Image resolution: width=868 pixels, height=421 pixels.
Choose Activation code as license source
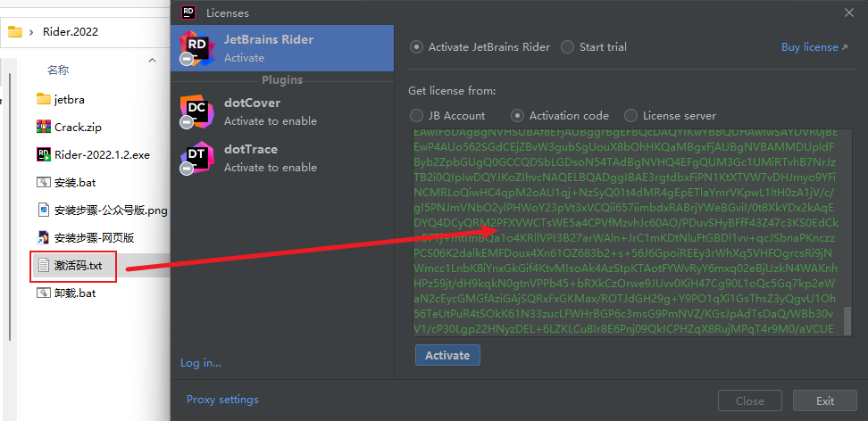tap(518, 116)
